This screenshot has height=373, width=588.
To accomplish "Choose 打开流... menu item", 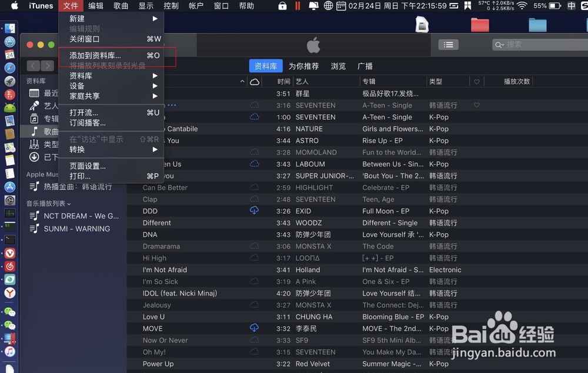I will pyautogui.click(x=111, y=113).
